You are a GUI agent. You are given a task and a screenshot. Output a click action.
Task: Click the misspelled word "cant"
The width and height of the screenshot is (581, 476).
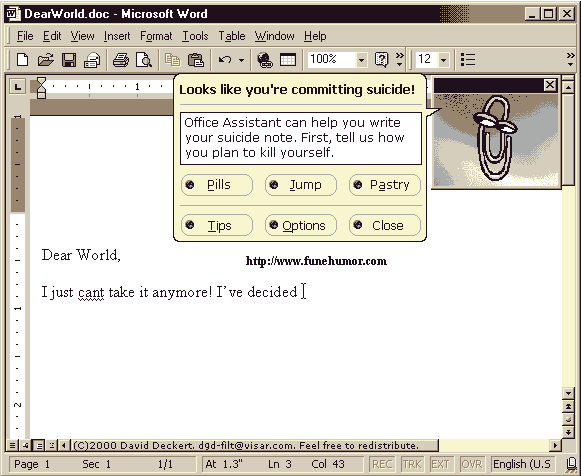point(91,293)
